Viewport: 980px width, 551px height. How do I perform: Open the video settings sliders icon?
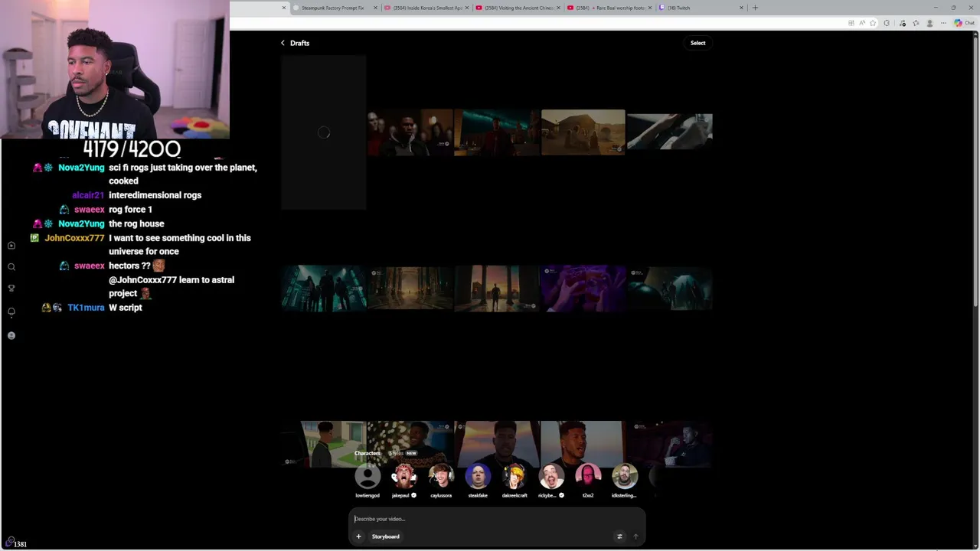pyautogui.click(x=619, y=536)
